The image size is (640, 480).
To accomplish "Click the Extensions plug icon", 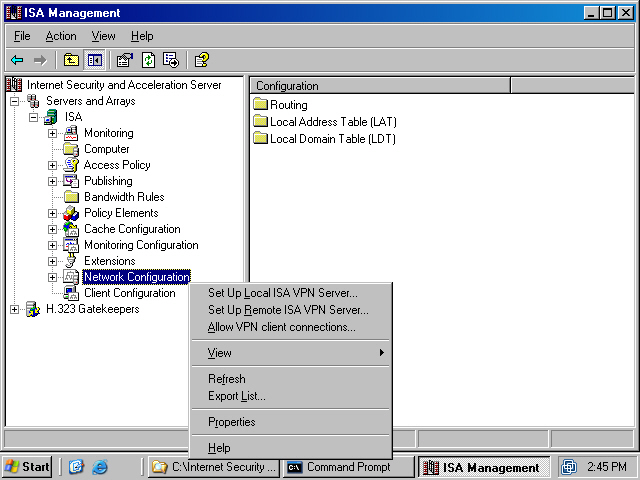I will point(71,261).
